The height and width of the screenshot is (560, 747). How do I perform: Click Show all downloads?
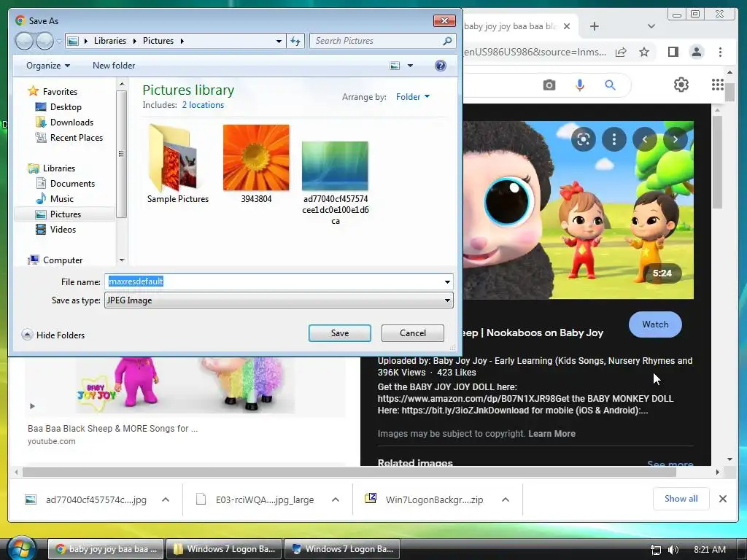click(681, 499)
